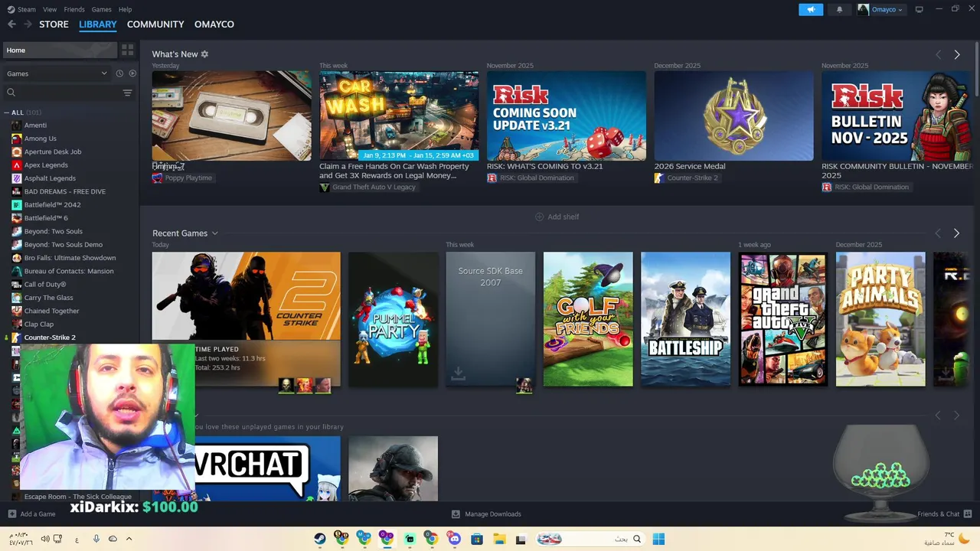Open the VRChat unplayed game tile

tap(267, 468)
